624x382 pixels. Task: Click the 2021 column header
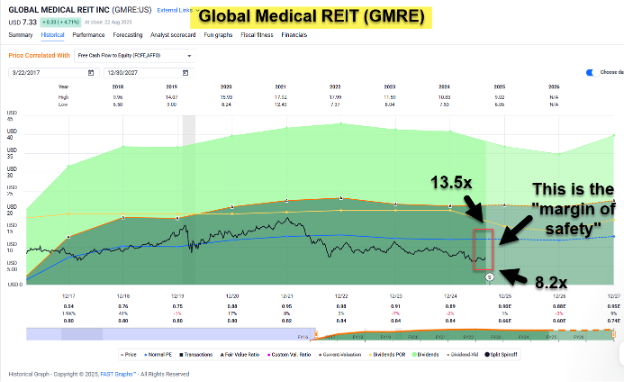pyautogui.click(x=281, y=87)
